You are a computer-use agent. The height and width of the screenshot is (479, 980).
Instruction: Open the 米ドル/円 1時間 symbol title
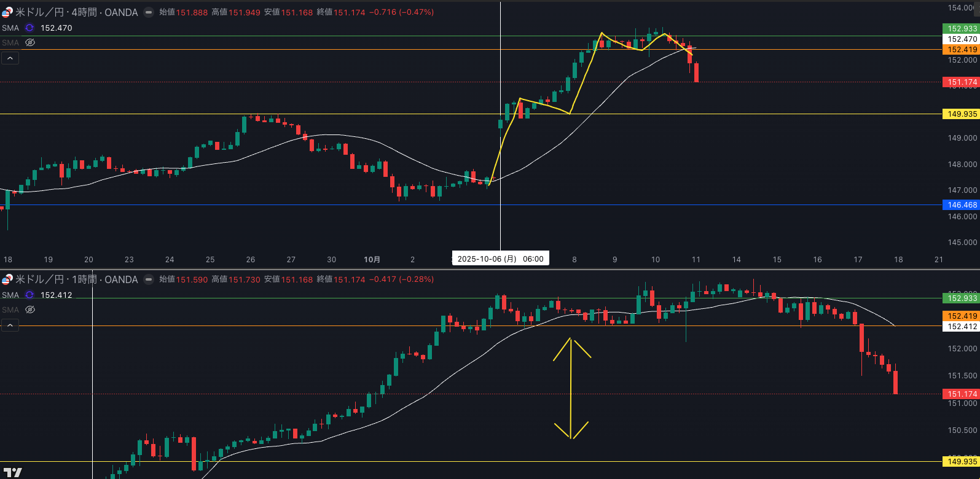pyautogui.click(x=76, y=279)
